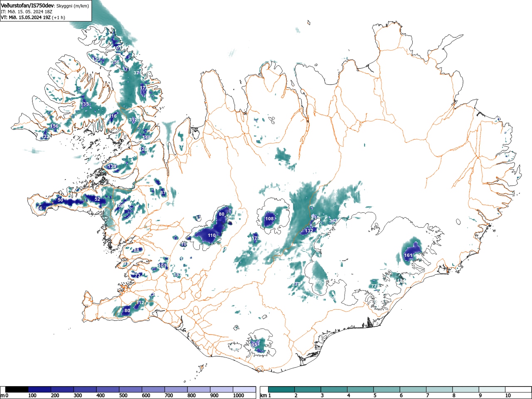
Task: Click the '900' label in meter legend
Action: [214, 396]
